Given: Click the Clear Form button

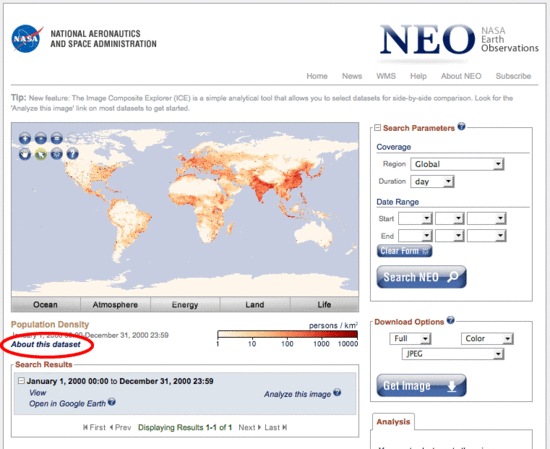Looking at the screenshot, I should 404,251.
